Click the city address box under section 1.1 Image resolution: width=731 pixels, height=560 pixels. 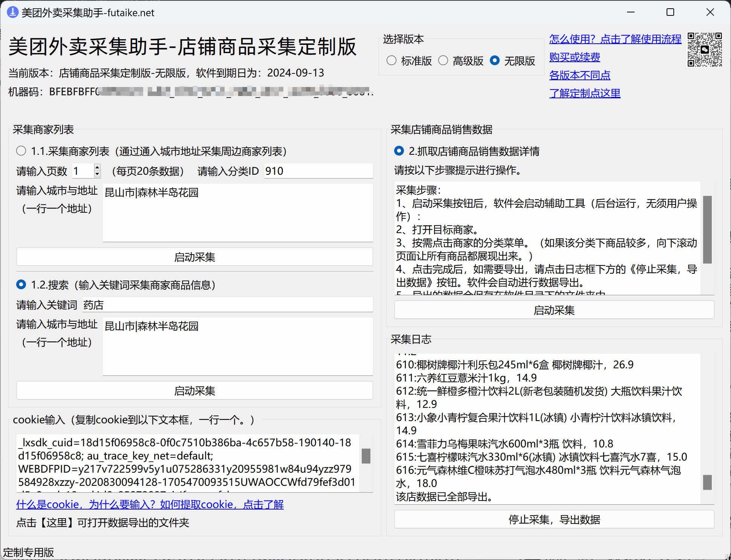point(238,212)
